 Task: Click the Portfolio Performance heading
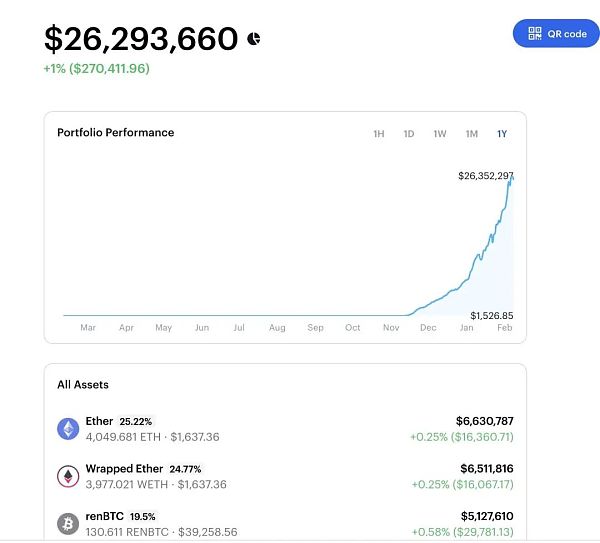click(x=115, y=133)
